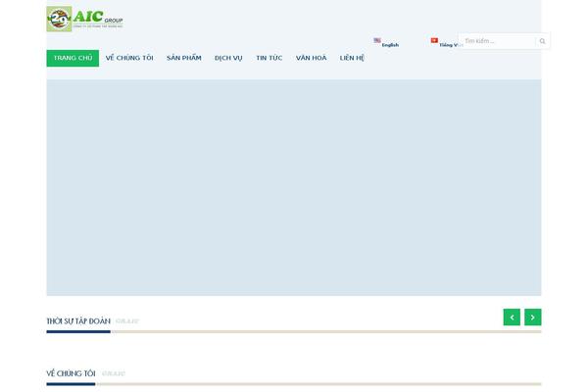The image size is (588, 392).
Task: Open the Tin Tức menu
Action: coord(269,58)
